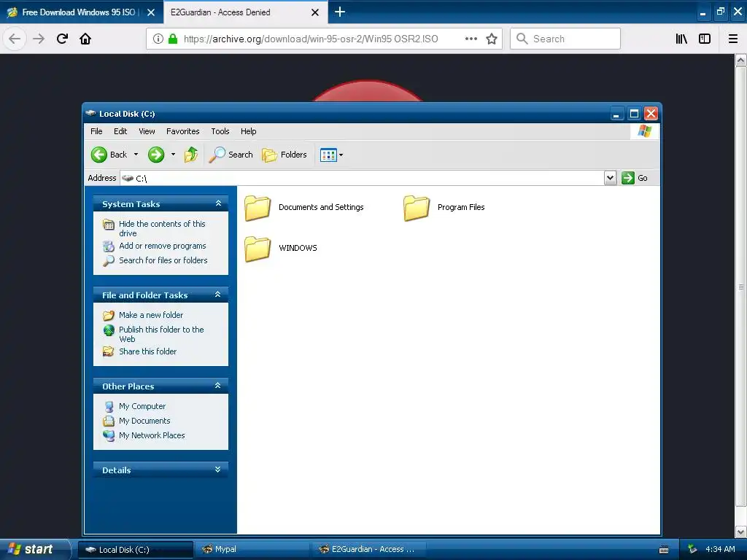Screen dimensions: 747x560
Task: Switch to Mypal in the taskbar
Action: coord(252,549)
